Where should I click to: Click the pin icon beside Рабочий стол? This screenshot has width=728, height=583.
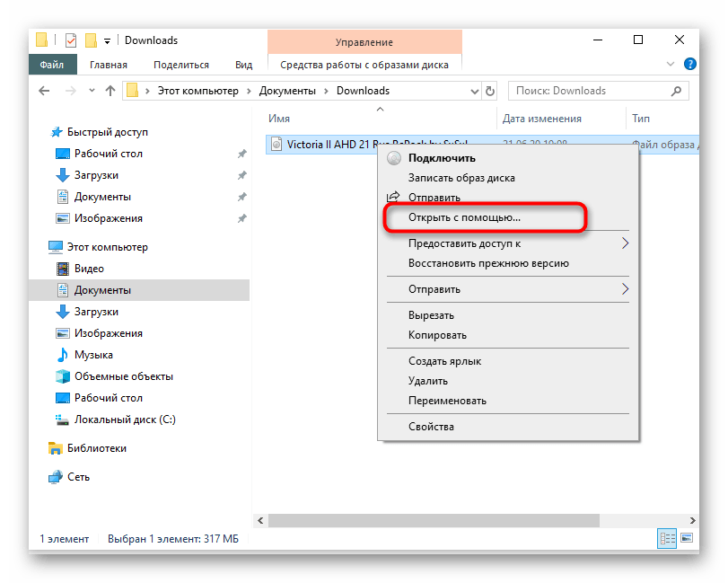click(241, 154)
